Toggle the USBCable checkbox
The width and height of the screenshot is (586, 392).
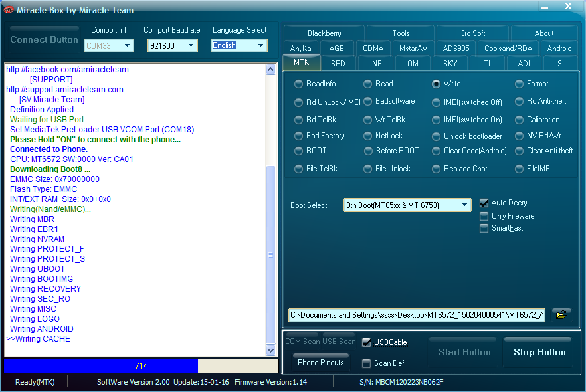tap(366, 342)
